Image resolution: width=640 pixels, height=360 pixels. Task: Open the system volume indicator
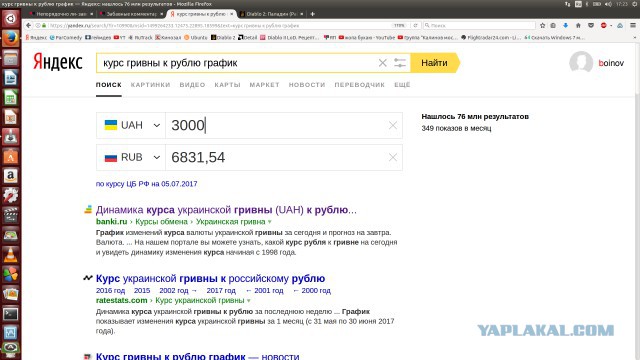(x=609, y=4)
